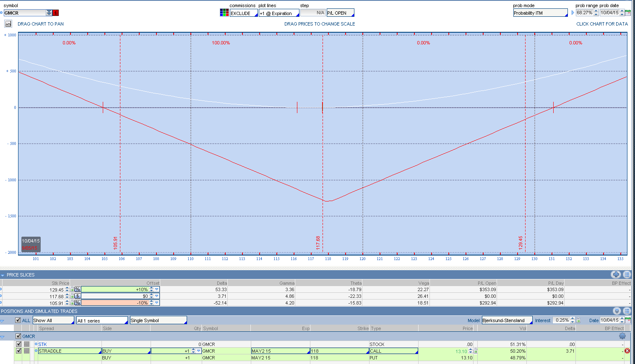Click the stepper on the +10% offset
This screenshot has width=635, height=364.
(151, 289)
